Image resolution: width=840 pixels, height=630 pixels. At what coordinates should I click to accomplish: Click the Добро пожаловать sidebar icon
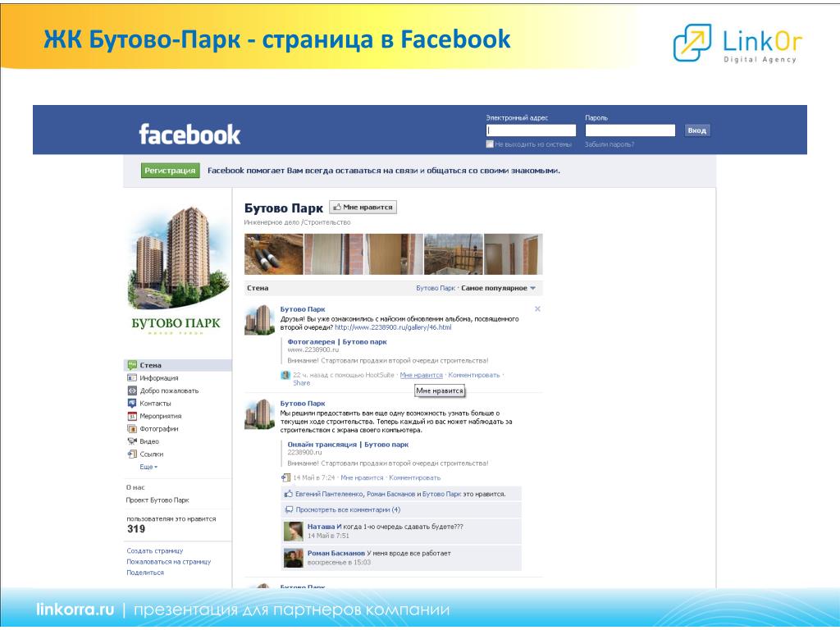132,390
